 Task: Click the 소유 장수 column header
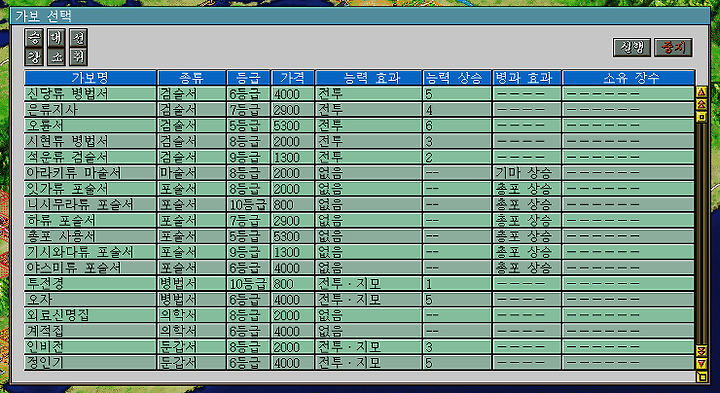629,78
